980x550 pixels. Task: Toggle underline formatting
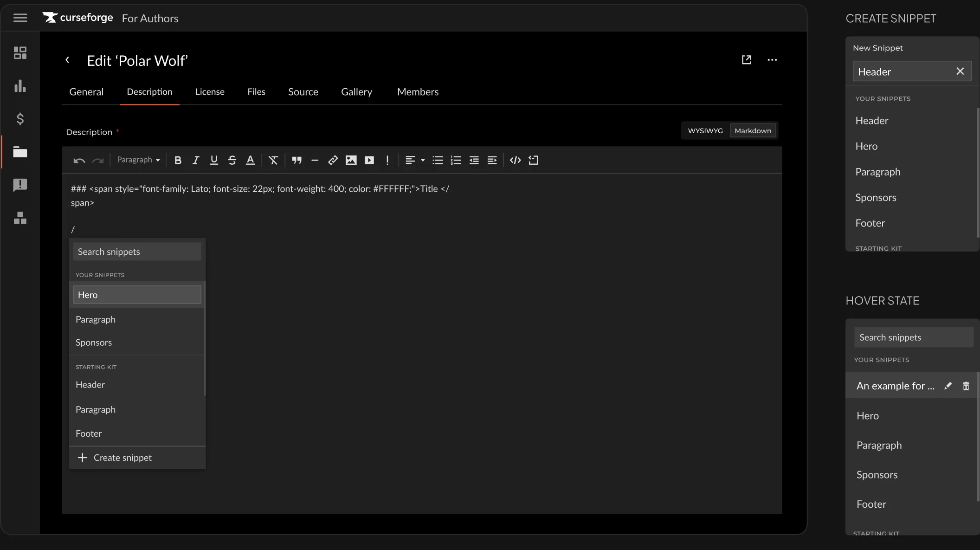coord(214,160)
